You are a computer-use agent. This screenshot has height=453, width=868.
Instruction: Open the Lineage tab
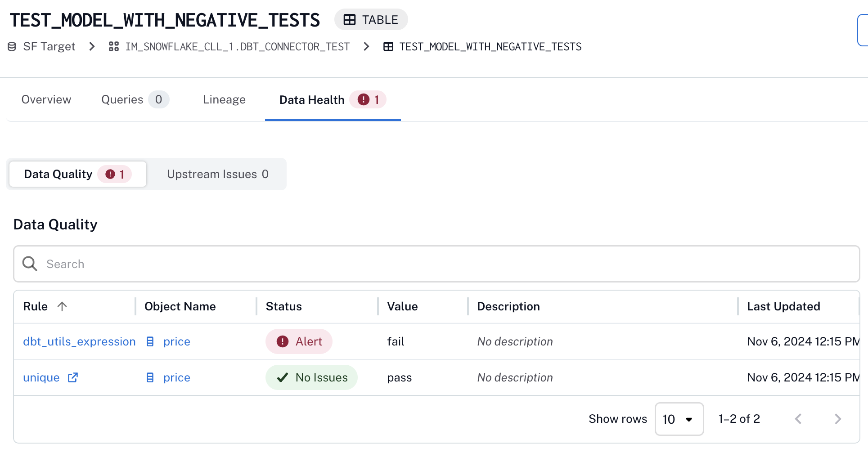(224, 99)
